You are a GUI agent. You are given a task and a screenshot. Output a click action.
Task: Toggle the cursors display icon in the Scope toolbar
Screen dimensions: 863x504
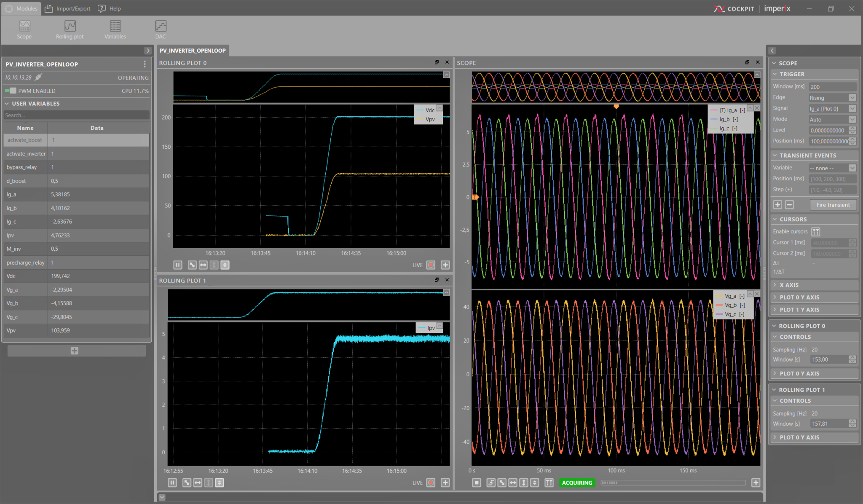pos(549,483)
